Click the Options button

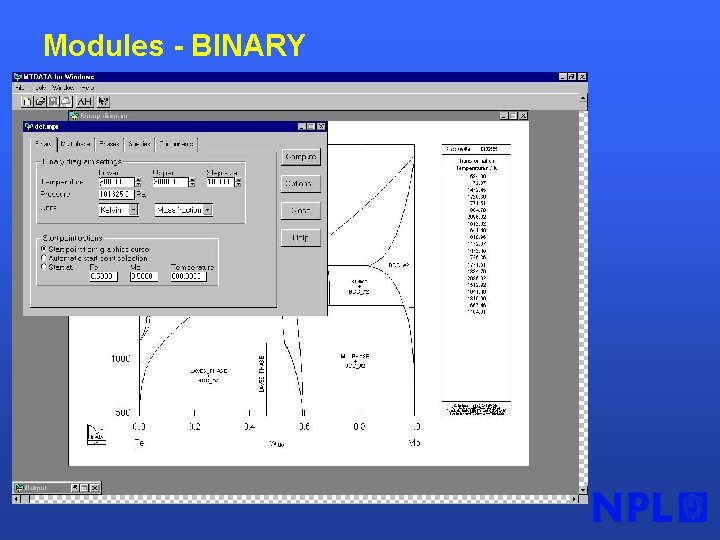(x=301, y=184)
